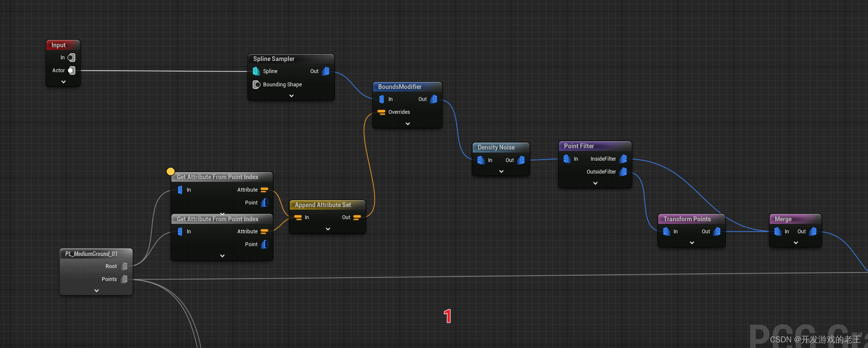Click BoundsModifier's In pin
This screenshot has width=868, height=348.
click(x=382, y=99)
